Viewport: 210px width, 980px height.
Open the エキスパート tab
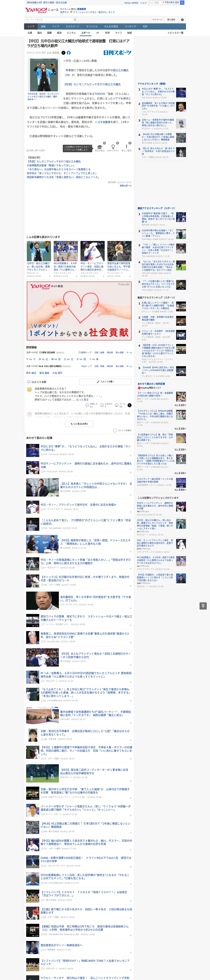pos(72,27)
